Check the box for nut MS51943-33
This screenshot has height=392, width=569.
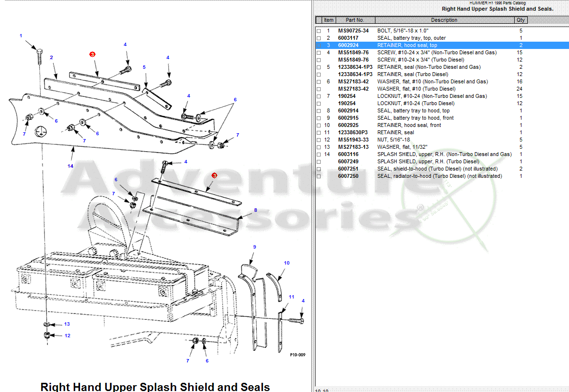319,140
